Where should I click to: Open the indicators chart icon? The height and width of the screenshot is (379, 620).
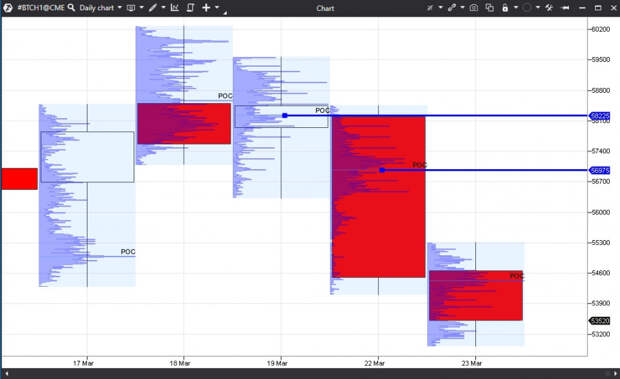pyautogui.click(x=174, y=8)
